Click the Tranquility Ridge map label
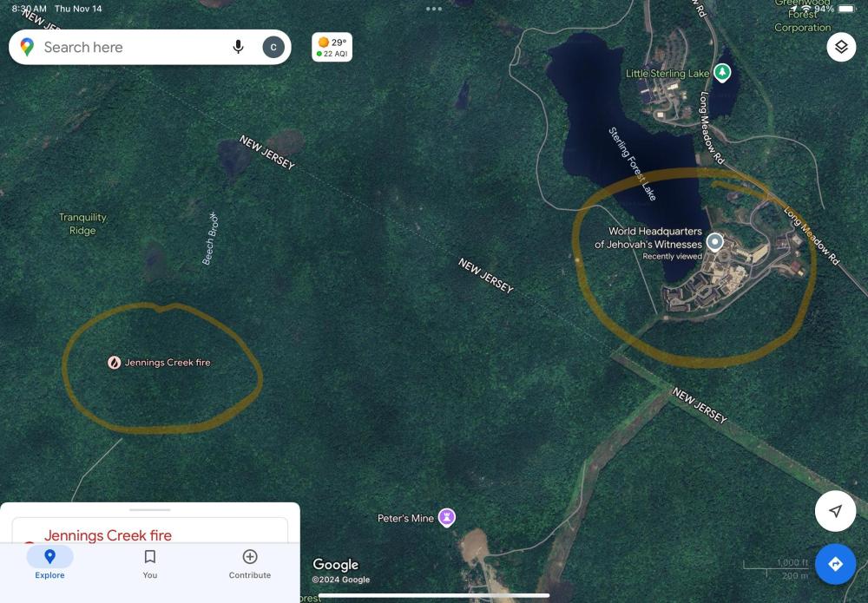The image size is (868, 603). tap(82, 224)
